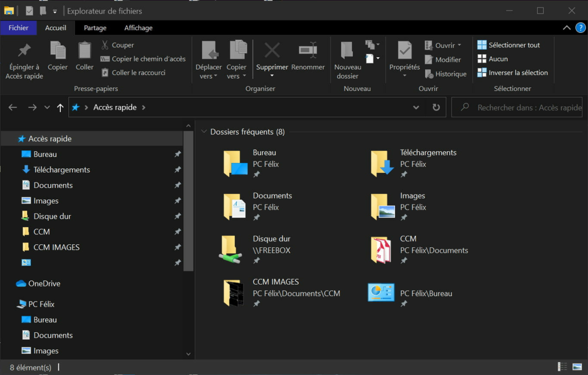Viewport: 588px width, 375px height.
Task: Click the Renommer icon in ribbon
Action: pos(308,51)
